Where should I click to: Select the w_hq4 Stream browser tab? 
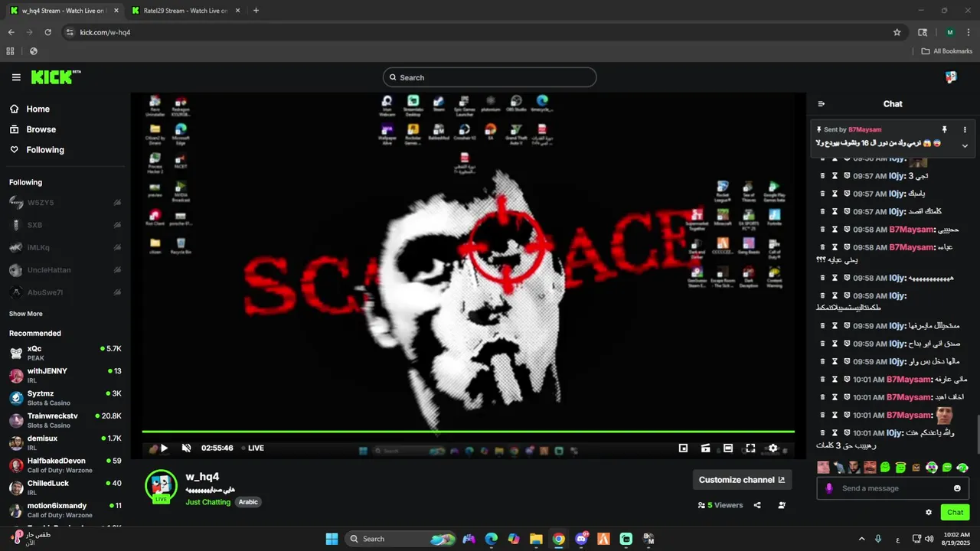click(64, 11)
